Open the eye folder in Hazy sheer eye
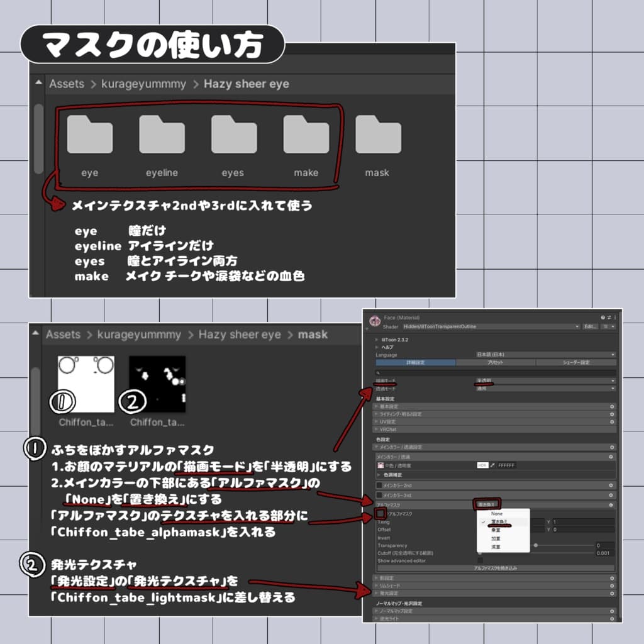The height and width of the screenshot is (644, 644). tap(89, 135)
